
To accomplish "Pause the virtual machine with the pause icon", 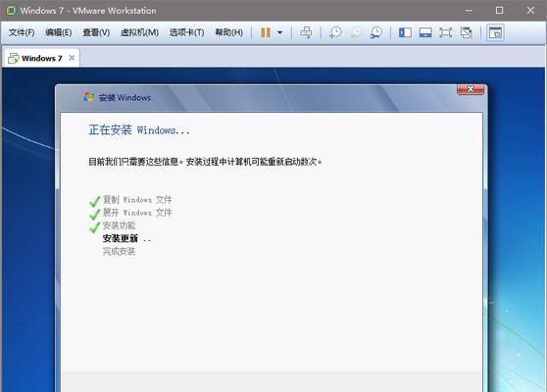I will click(x=266, y=32).
